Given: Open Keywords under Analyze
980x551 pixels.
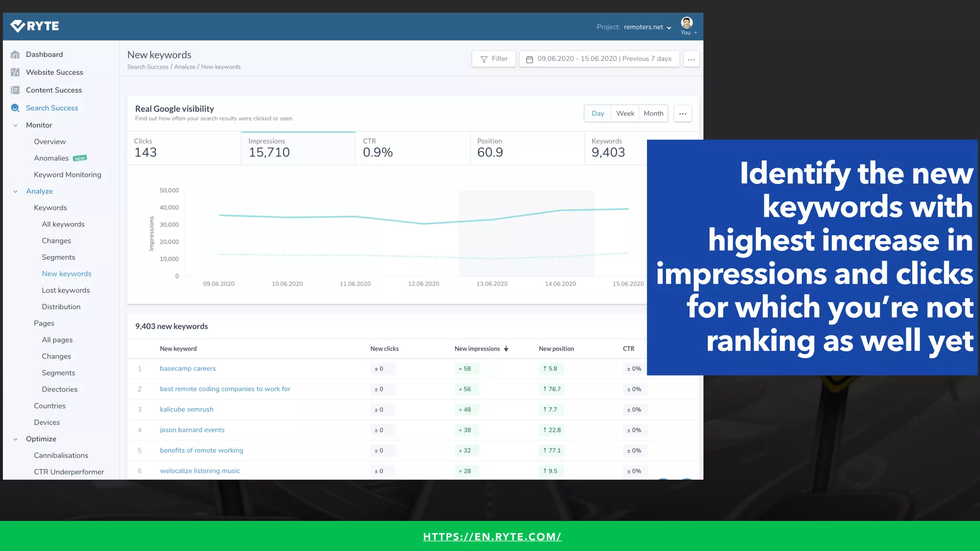Looking at the screenshot, I should pyautogui.click(x=50, y=208).
